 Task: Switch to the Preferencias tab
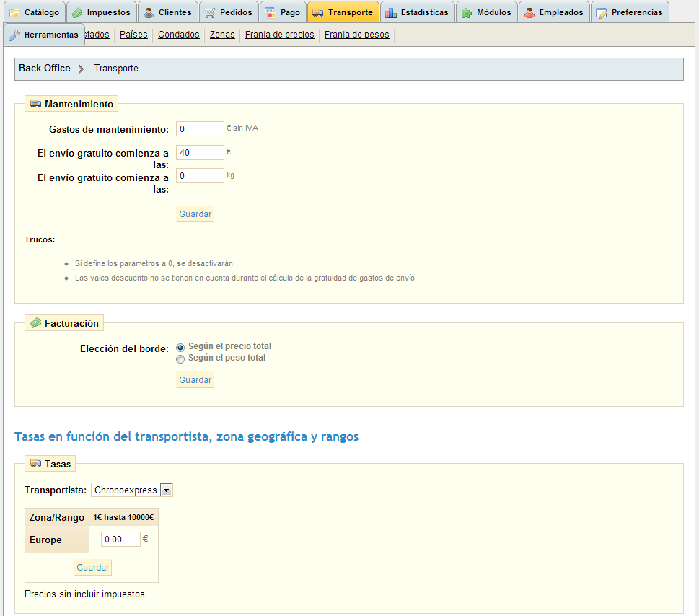click(x=630, y=12)
